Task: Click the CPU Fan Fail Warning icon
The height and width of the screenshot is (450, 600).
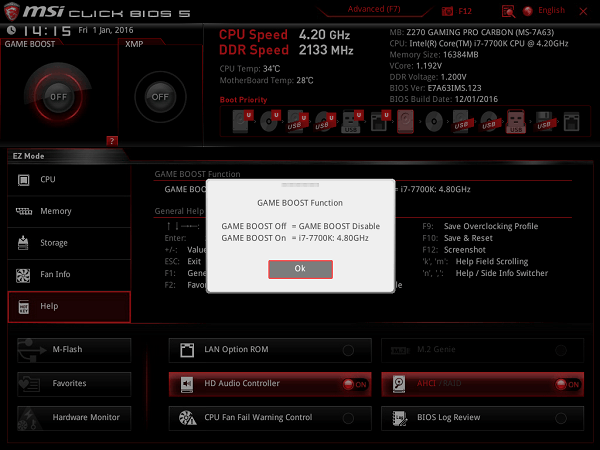Action: coord(188,418)
